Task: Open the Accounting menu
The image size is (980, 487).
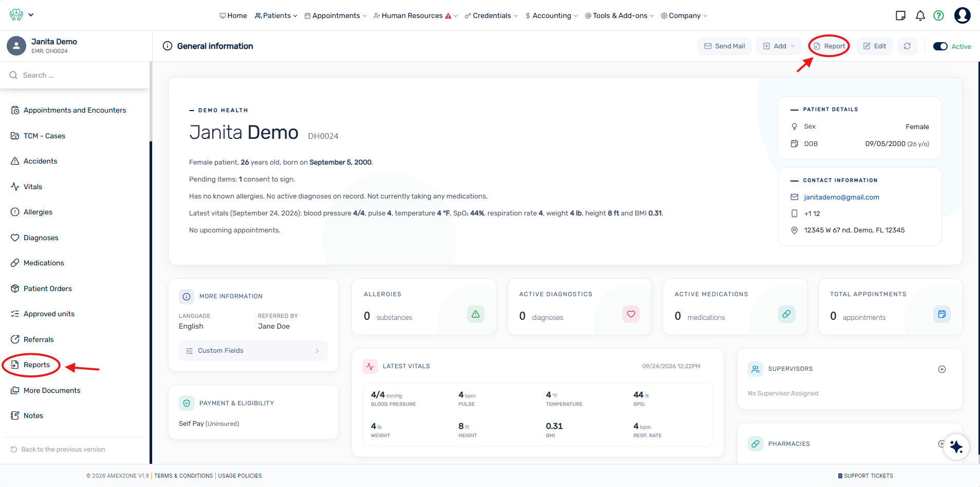Action: pos(551,16)
